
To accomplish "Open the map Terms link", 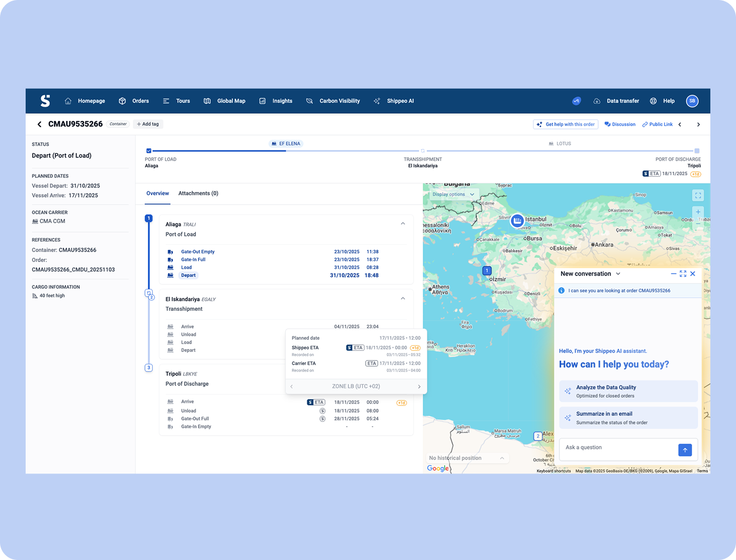I will click(x=702, y=471).
